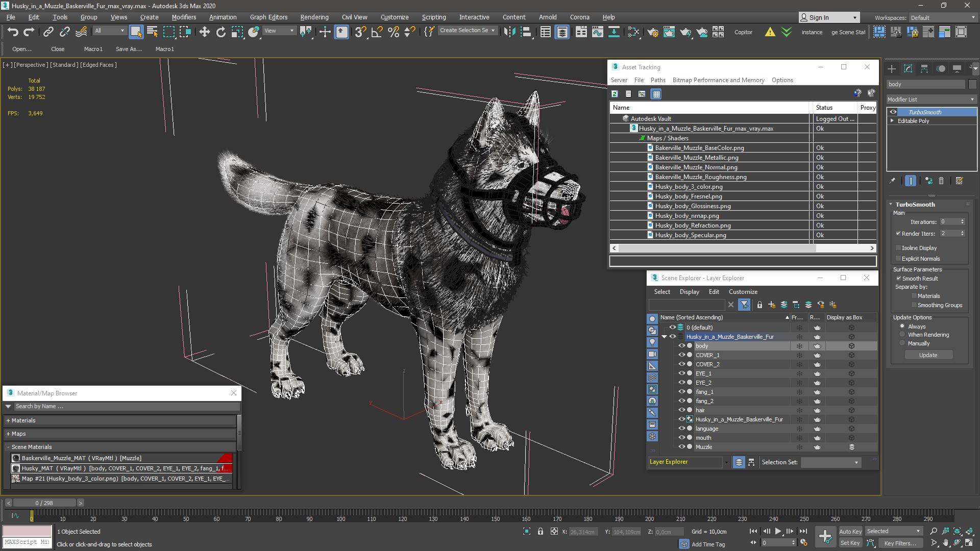Screen dimensions: 980x551
Task: Open the Graph Editors menu
Action: pos(268,17)
